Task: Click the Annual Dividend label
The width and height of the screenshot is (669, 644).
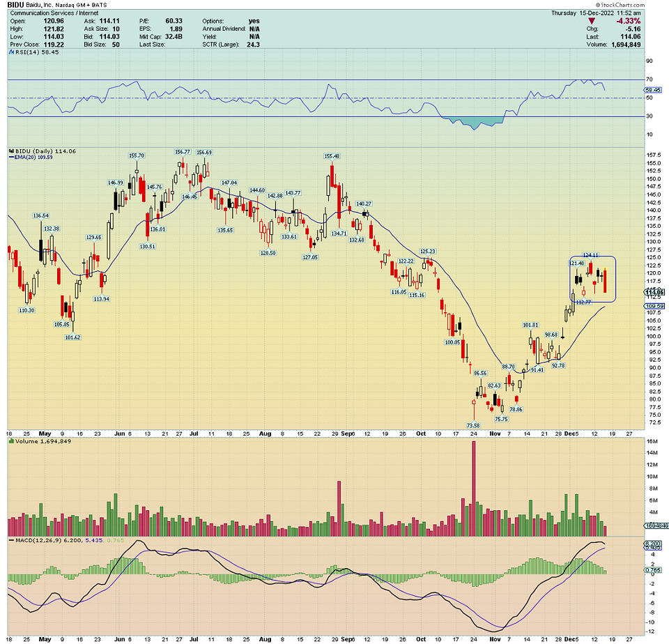Action: (224, 29)
